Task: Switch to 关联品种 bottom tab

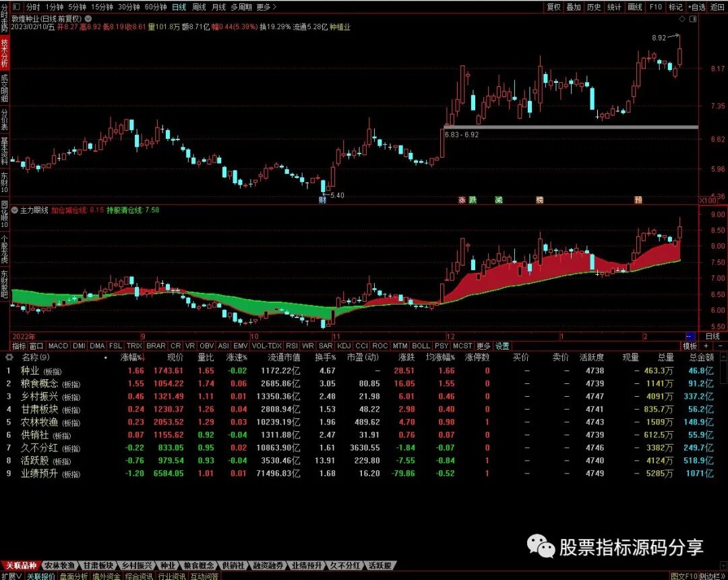Action: coord(21,565)
